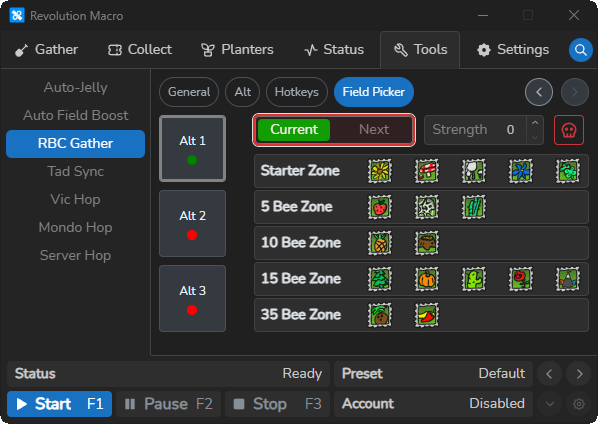Image resolution: width=598 pixels, height=424 pixels.
Task: Open the Planters tab
Action: [x=237, y=50]
